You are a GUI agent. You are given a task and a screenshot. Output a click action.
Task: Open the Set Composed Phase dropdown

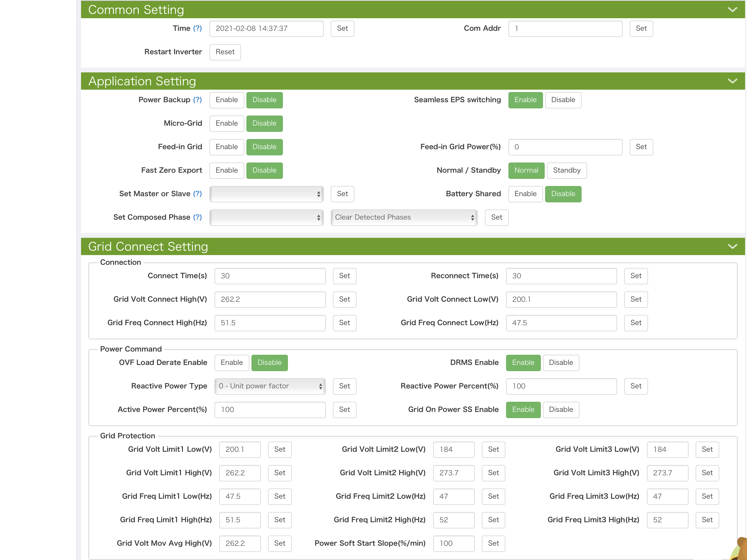(266, 217)
